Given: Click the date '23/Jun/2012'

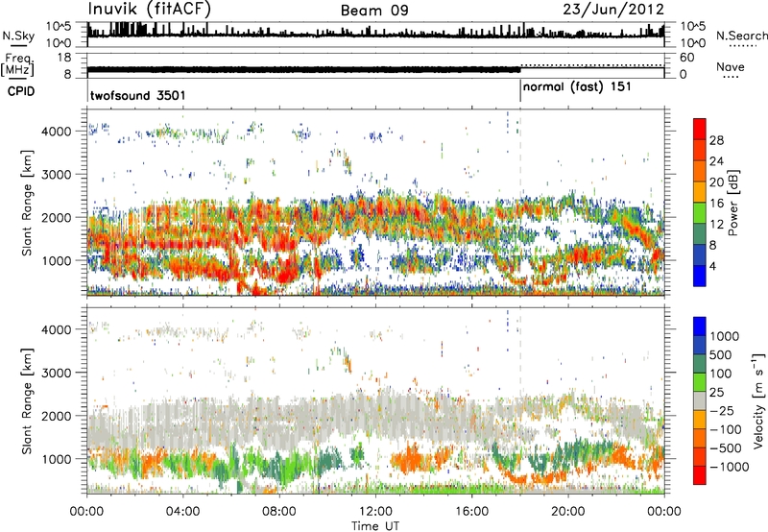Looking at the screenshot, I should click(613, 10).
